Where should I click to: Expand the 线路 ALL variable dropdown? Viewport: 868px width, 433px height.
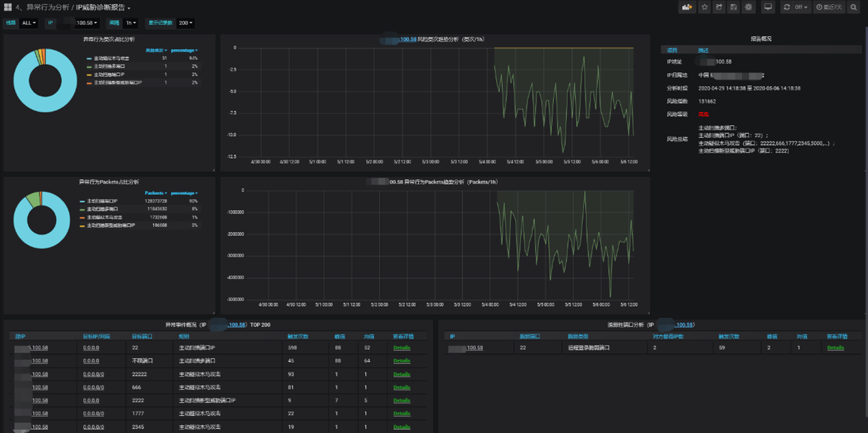29,23
